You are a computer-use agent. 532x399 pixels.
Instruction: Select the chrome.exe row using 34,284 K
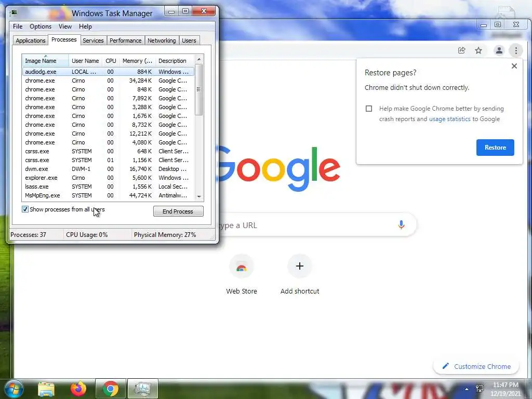(109, 81)
